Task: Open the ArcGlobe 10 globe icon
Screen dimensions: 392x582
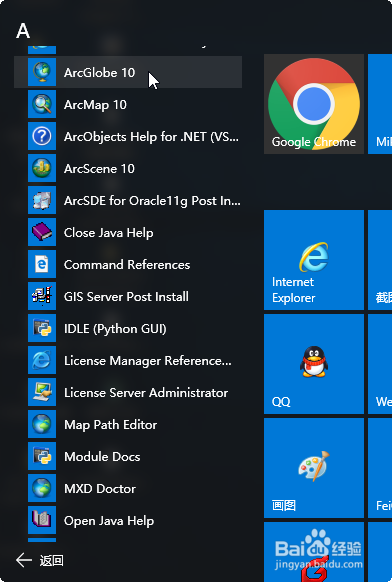Action: (42, 72)
